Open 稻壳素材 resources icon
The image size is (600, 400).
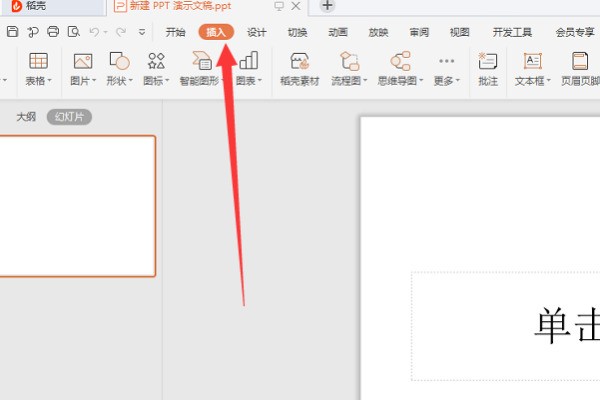(x=299, y=62)
